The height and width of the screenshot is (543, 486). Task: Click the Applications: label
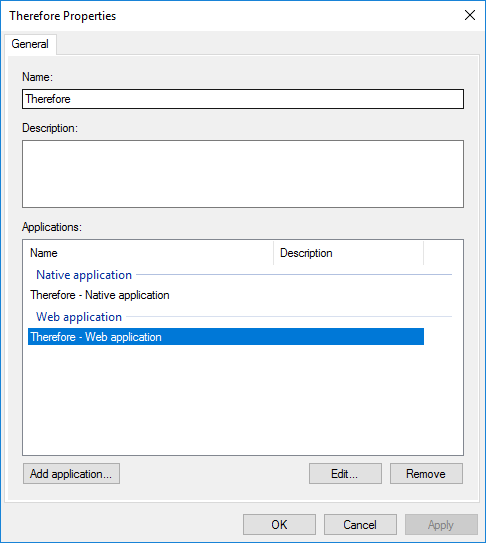point(52,227)
